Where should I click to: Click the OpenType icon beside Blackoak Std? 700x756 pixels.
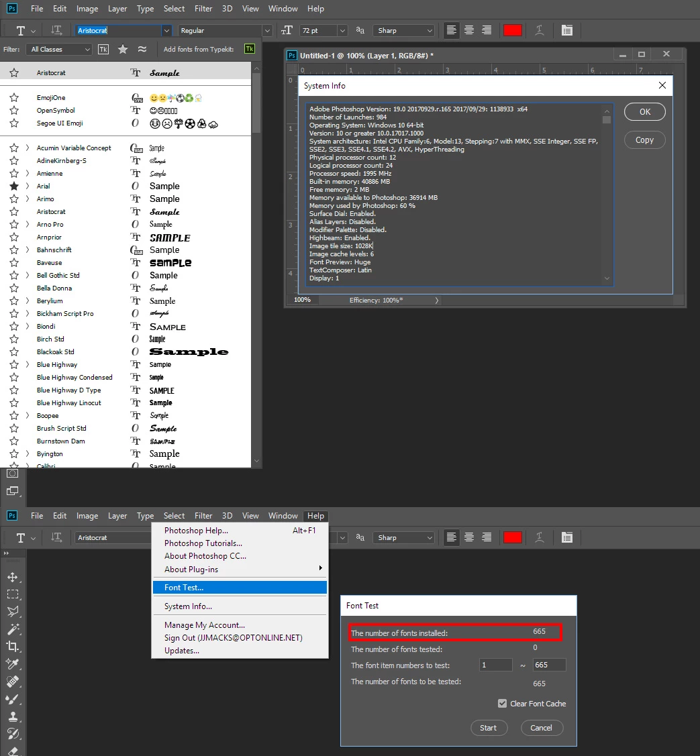(x=136, y=352)
